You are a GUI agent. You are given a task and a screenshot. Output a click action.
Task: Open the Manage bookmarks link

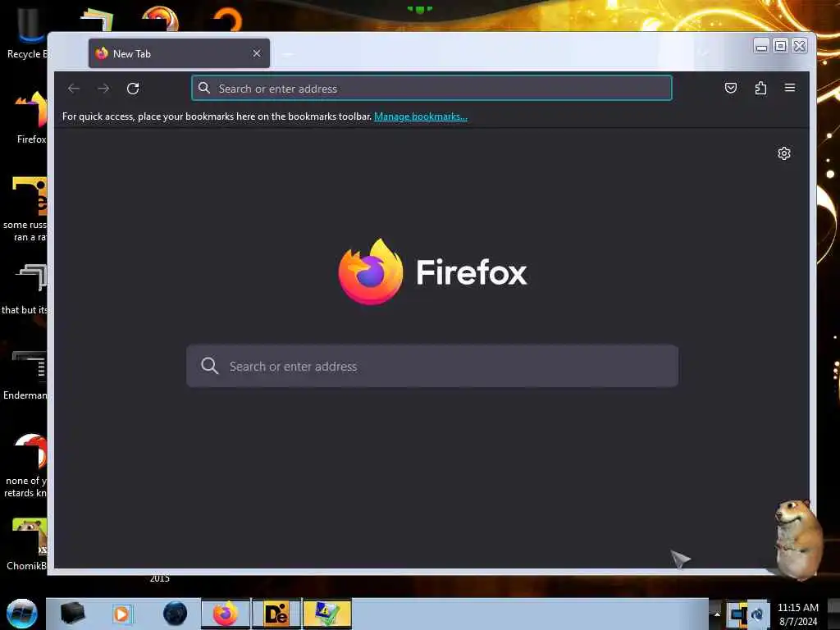tap(421, 116)
